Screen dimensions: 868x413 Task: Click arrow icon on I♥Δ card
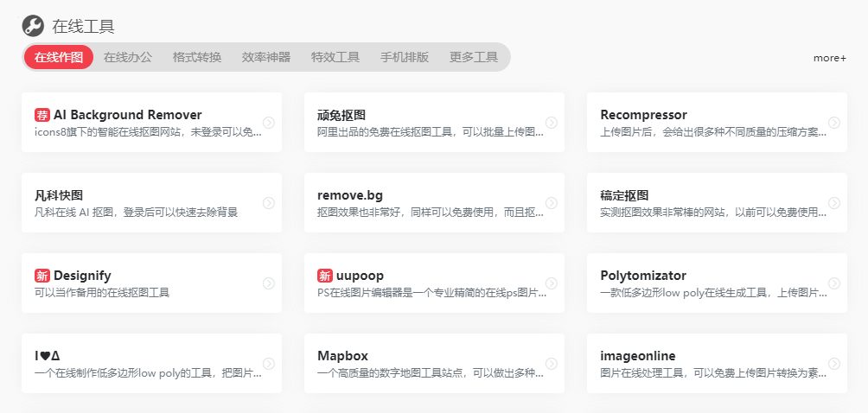point(269,363)
